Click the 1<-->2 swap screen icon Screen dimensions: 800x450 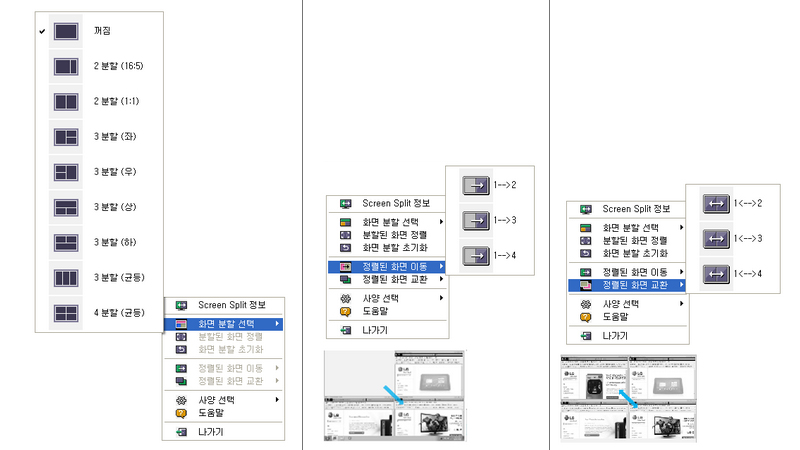point(716,203)
